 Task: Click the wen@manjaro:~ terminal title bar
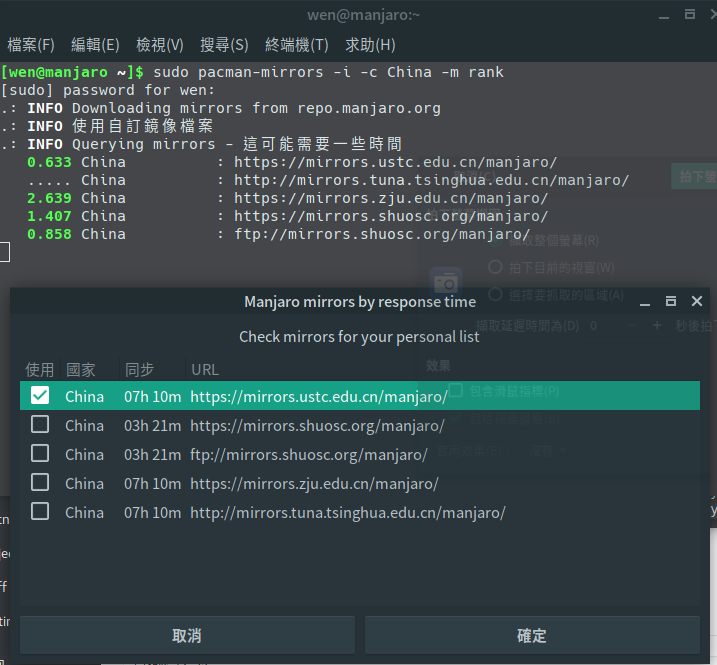(x=364, y=15)
